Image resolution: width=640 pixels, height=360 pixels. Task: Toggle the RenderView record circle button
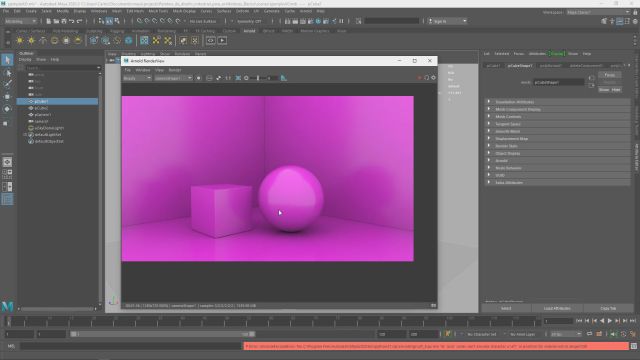pyautogui.click(x=199, y=78)
